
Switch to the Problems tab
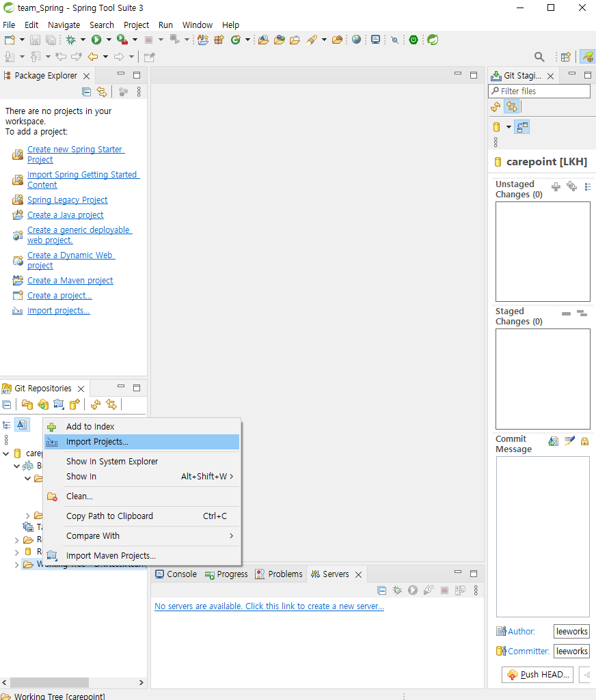click(279, 574)
